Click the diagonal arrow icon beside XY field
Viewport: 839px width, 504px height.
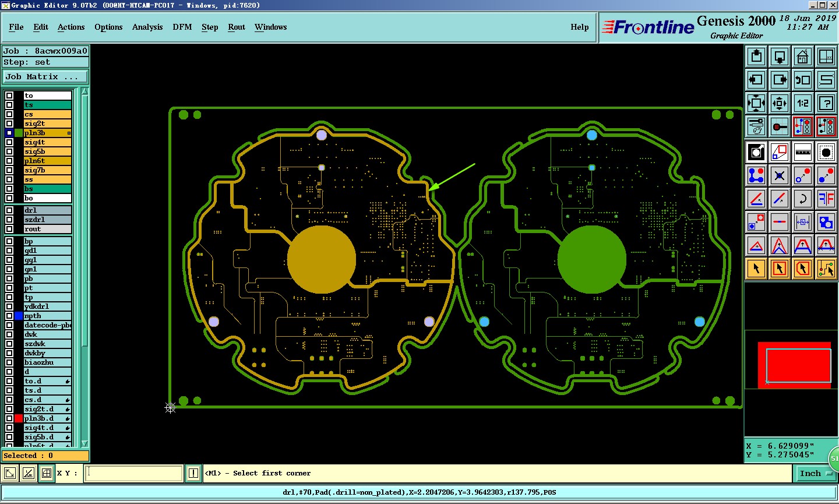click(10, 473)
